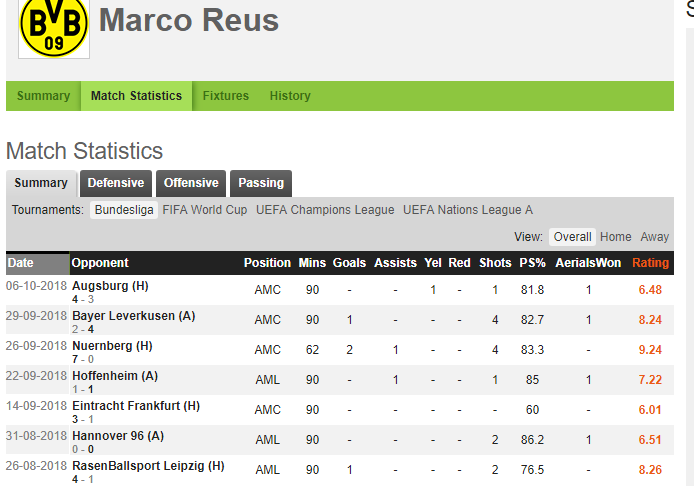This screenshot has width=694, height=486.
Task: Sort table by Rating column
Action: coord(650,263)
